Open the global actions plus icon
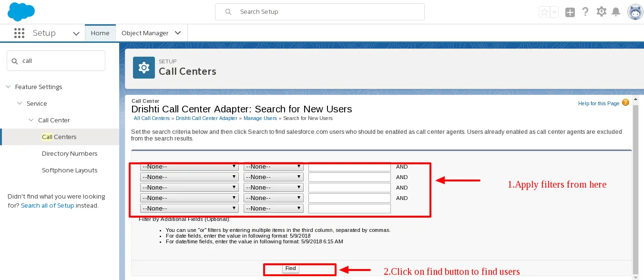Viewport: 644px width, 280px height. point(570,12)
